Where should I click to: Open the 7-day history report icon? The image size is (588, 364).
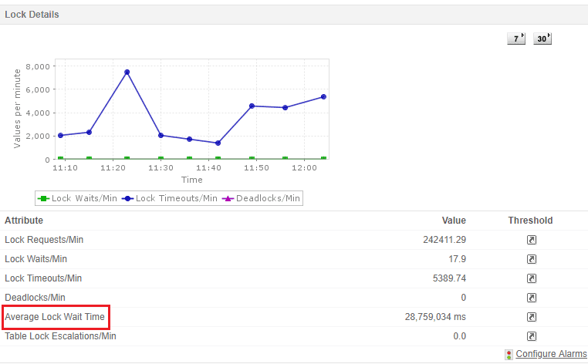(x=515, y=39)
